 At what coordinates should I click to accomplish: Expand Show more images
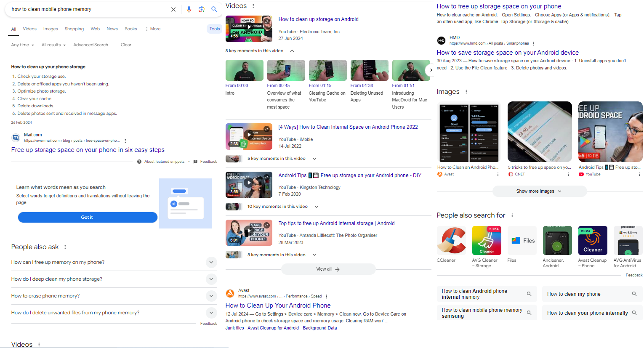(x=540, y=191)
